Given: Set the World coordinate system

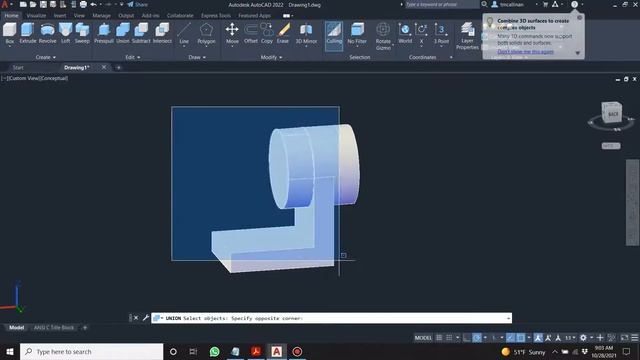Looking at the screenshot, I should point(405,33).
